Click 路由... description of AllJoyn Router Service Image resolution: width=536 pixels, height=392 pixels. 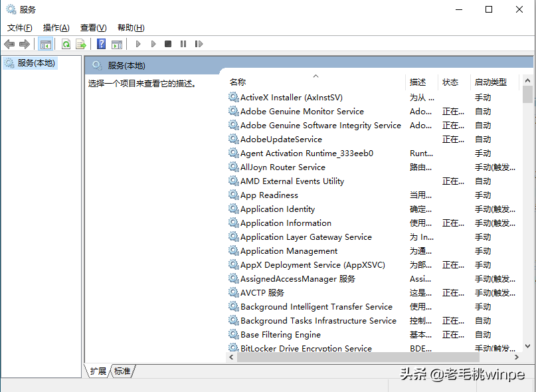click(421, 167)
